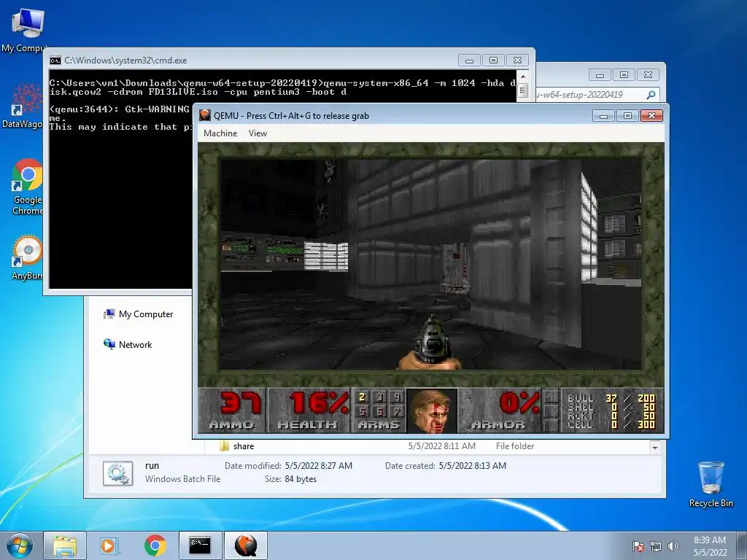Click the Size value 84 bytes
This screenshot has height=560, width=747.
pos(301,479)
